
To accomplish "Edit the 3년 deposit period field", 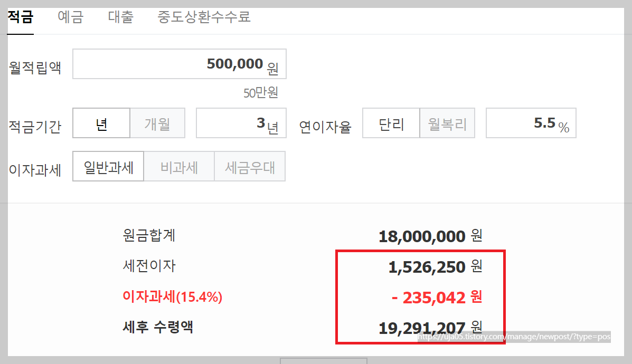I will (x=241, y=123).
